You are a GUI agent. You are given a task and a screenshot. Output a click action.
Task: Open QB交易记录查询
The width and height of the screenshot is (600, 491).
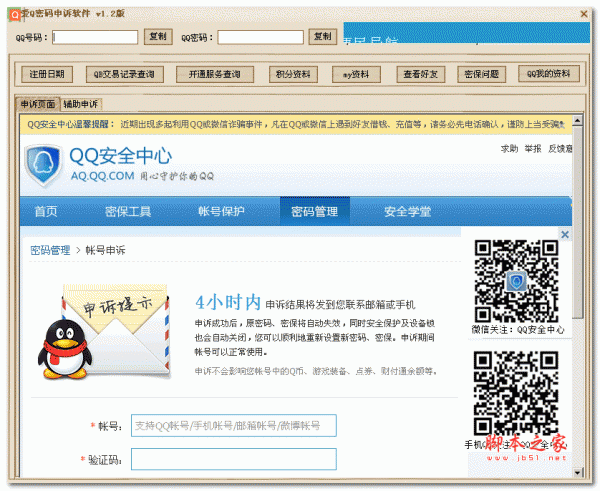pyautogui.click(x=125, y=74)
